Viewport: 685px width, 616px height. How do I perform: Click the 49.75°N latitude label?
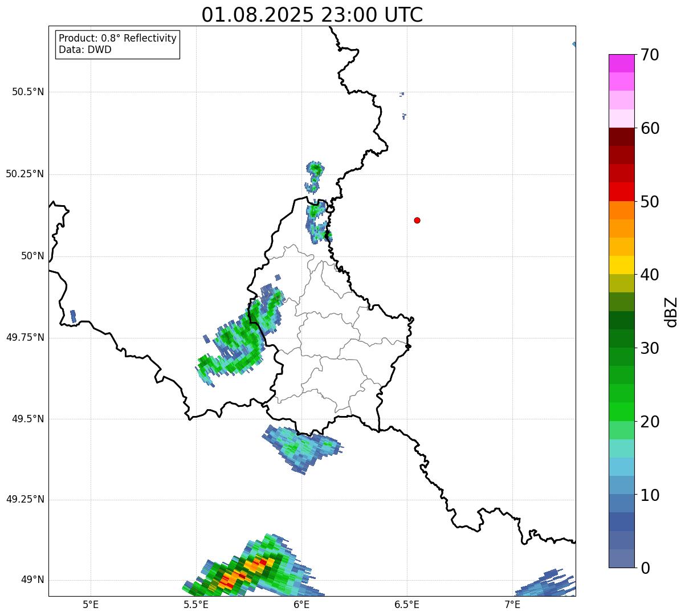[x=25, y=337]
